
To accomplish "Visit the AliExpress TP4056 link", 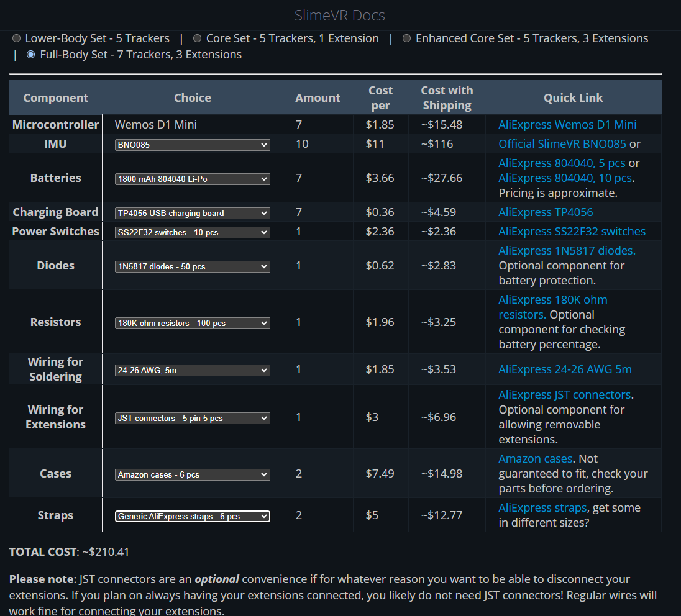I will point(546,212).
